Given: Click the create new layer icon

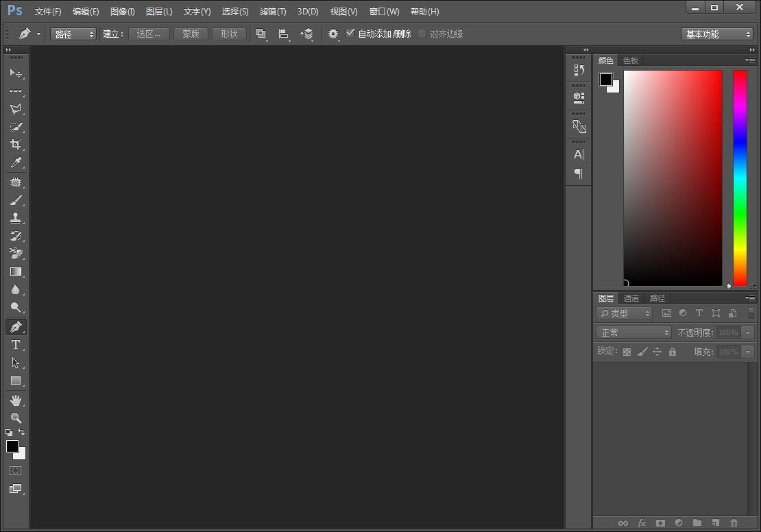Looking at the screenshot, I should 715,523.
